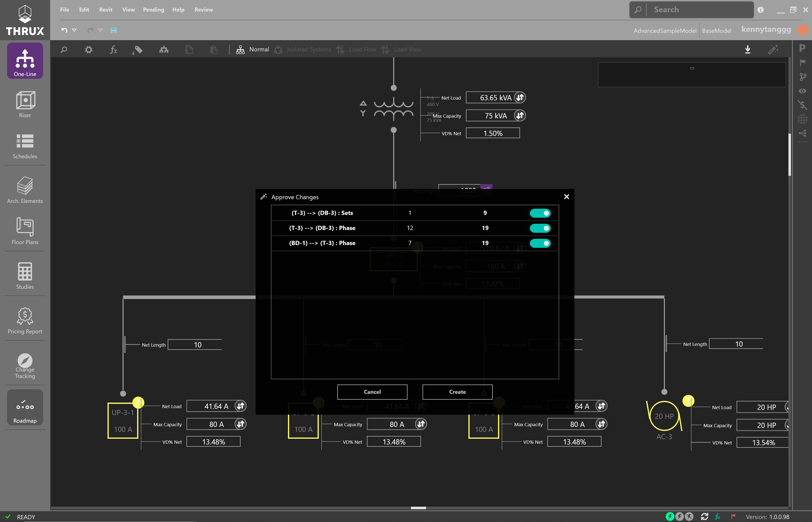This screenshot has width=812, height=522.
Task: Open the Pending menu
Action: tap(153, 10)
